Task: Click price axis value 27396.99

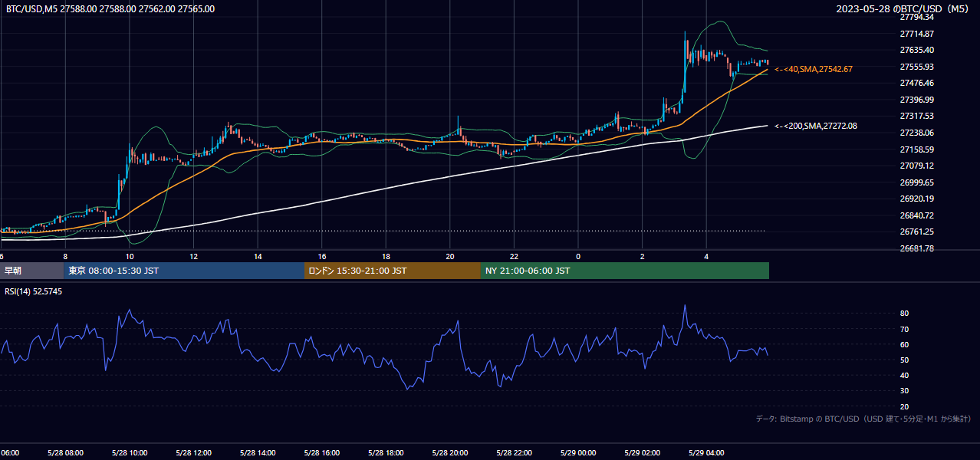Action: 916,100
